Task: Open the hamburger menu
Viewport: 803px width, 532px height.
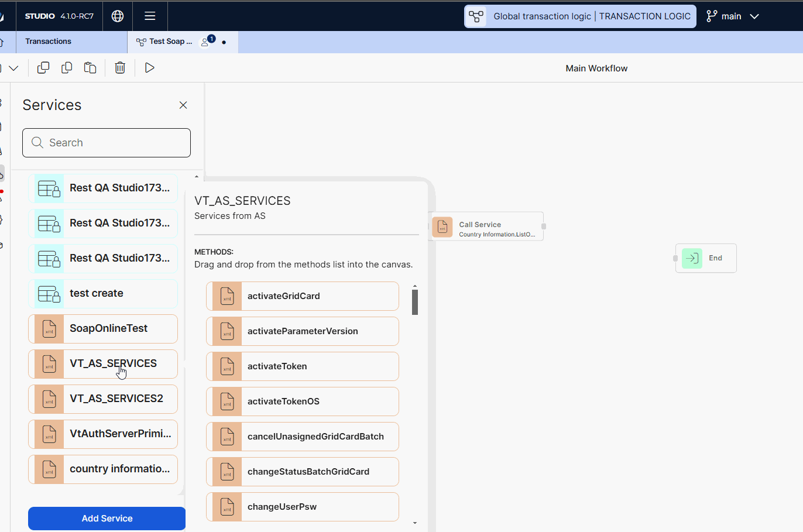Action: tap(150, 16)
